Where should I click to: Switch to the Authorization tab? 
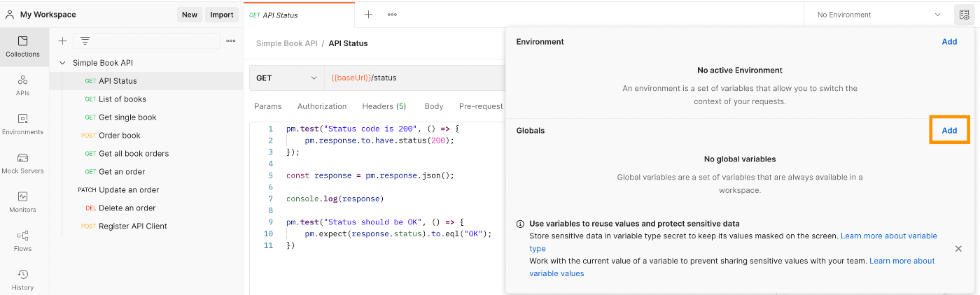(x=322, y=106)
